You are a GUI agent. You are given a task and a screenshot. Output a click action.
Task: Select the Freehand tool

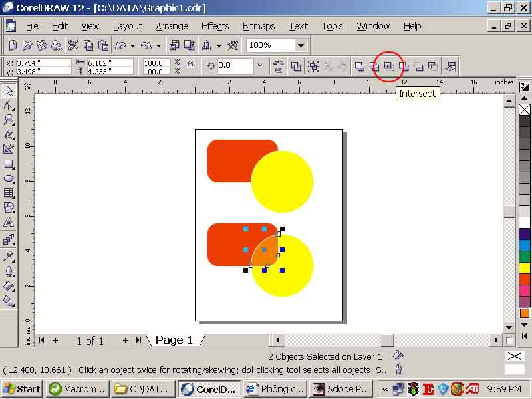[x=9, y=134]
